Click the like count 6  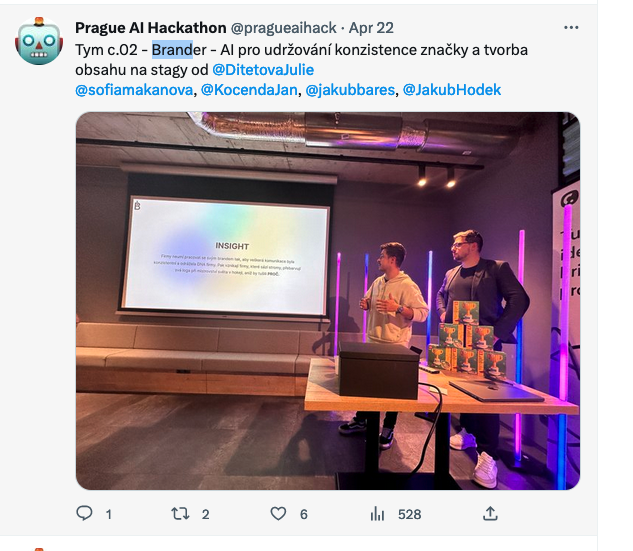[x=304, y=514]
